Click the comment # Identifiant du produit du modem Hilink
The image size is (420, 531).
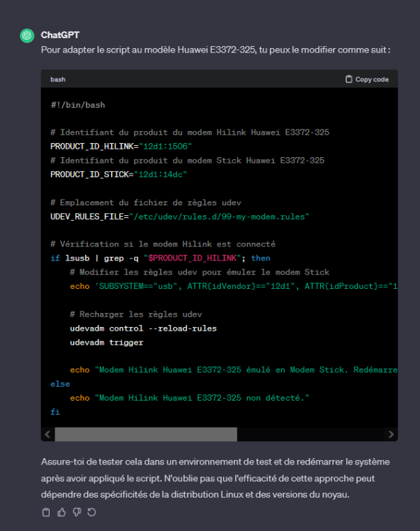(x=190, y=132)
